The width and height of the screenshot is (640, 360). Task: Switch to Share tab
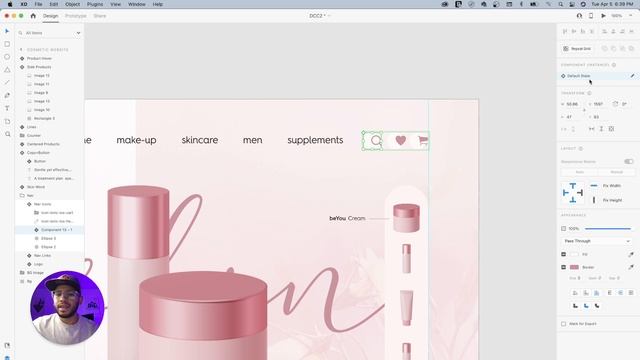coord(100,16)
